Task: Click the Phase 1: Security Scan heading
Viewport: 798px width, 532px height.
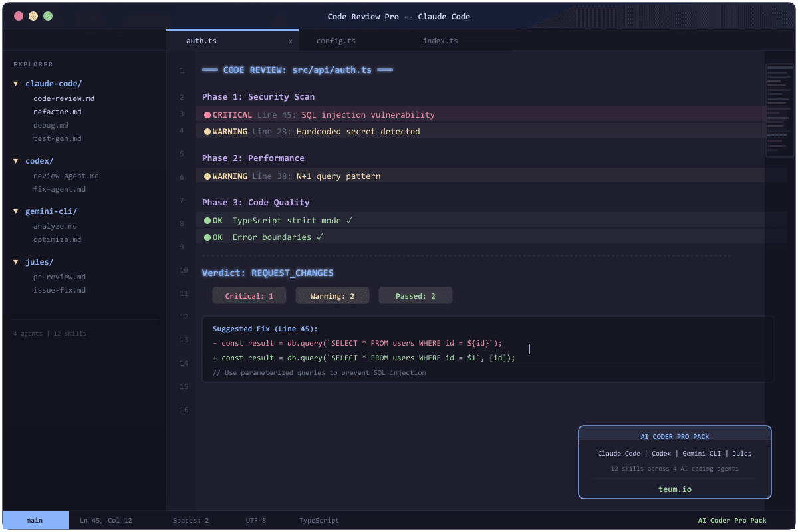Action: [258, 97]
